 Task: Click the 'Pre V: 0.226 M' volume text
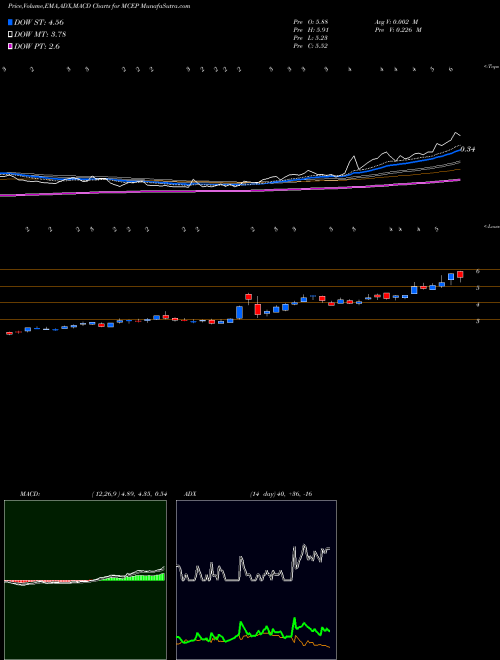[x=398, y=30]
